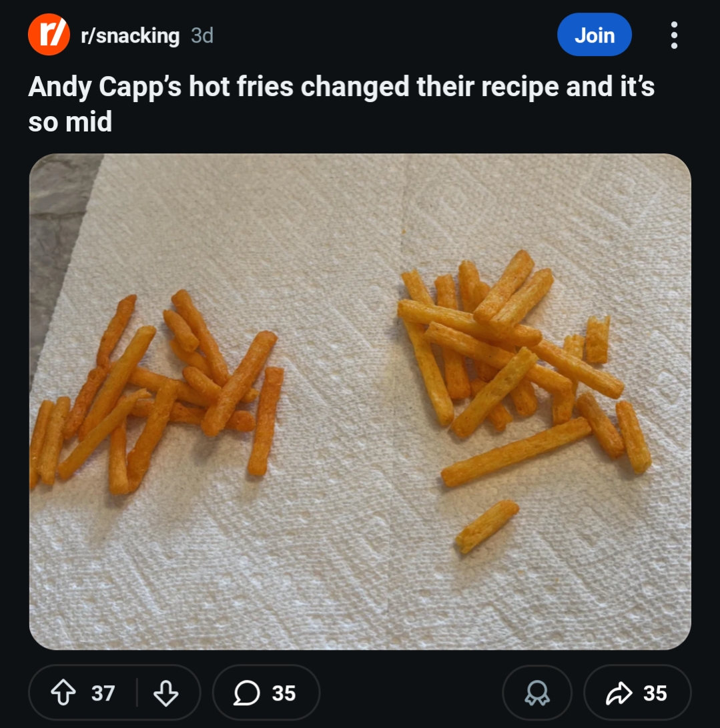This screenshot has width=720, height=728.
Task: Tap the share count of 35
Action: [x=655, y=693]
